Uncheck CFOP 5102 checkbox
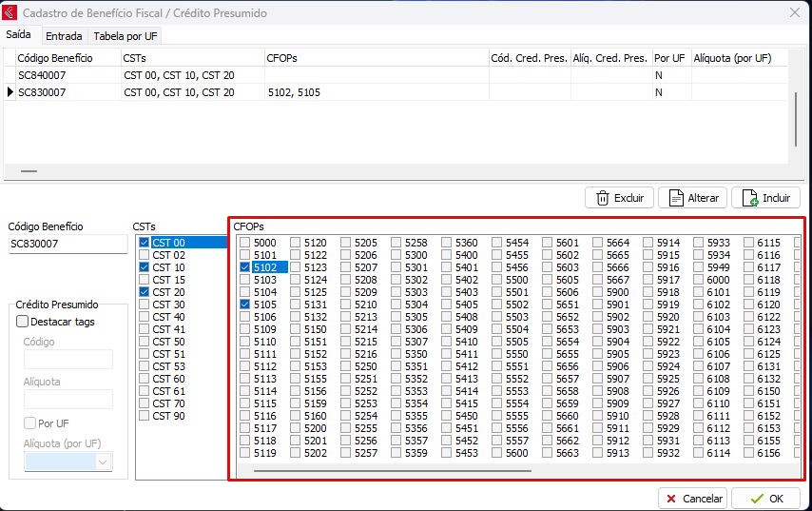Viewport: 812px width, 511px height. pyautogui.click(x=246, y=268)
